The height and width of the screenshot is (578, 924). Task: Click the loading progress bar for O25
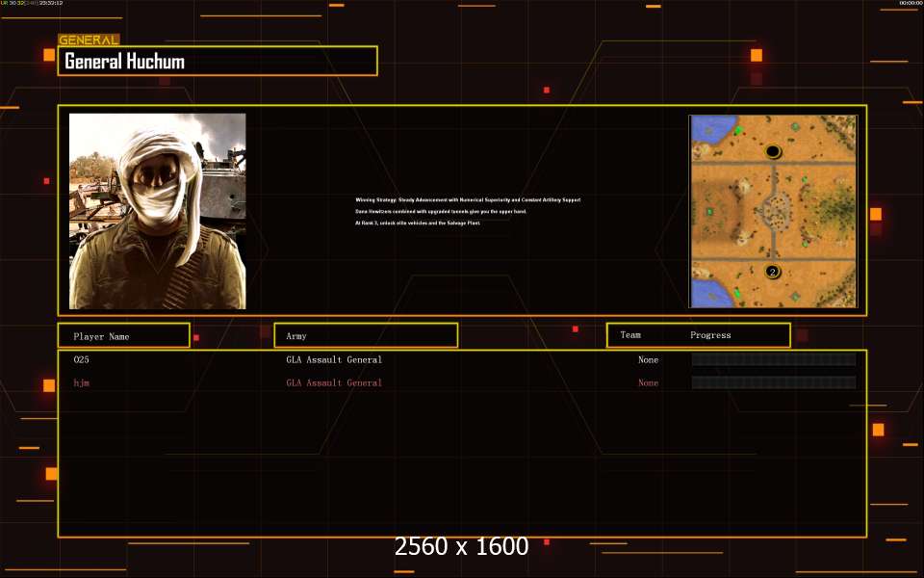point(773,359)
